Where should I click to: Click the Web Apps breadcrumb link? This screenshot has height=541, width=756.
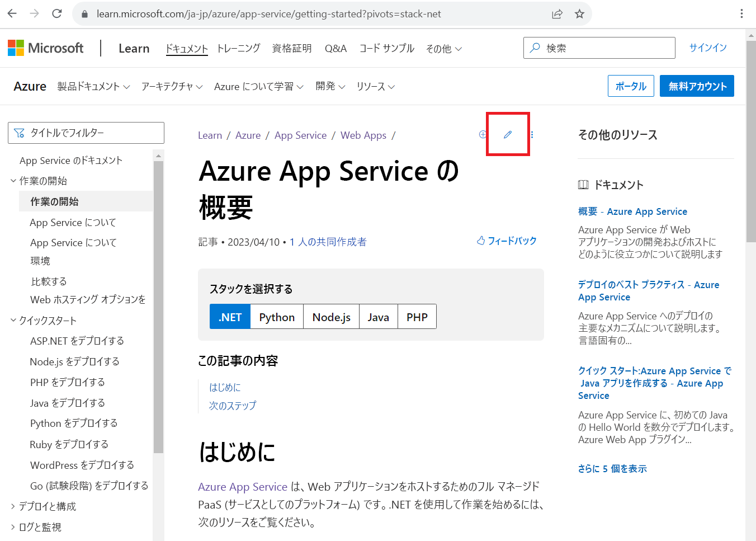point(363,135)
